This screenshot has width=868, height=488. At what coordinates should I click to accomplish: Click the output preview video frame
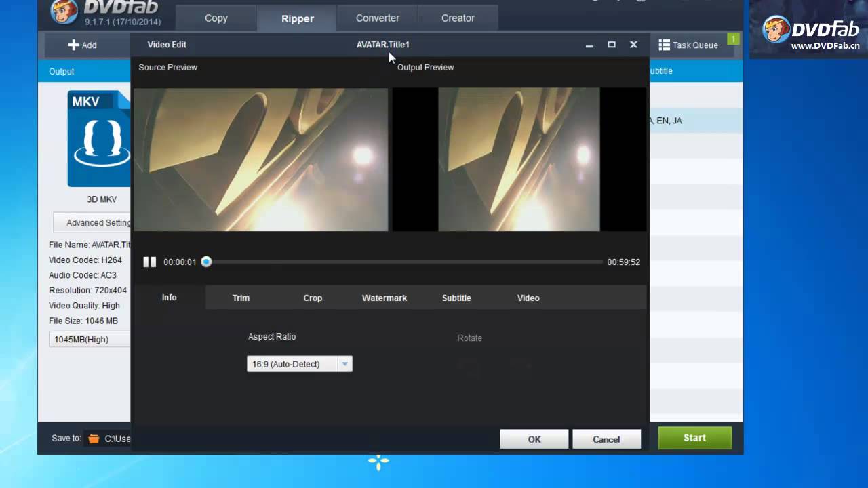[519, 159]
